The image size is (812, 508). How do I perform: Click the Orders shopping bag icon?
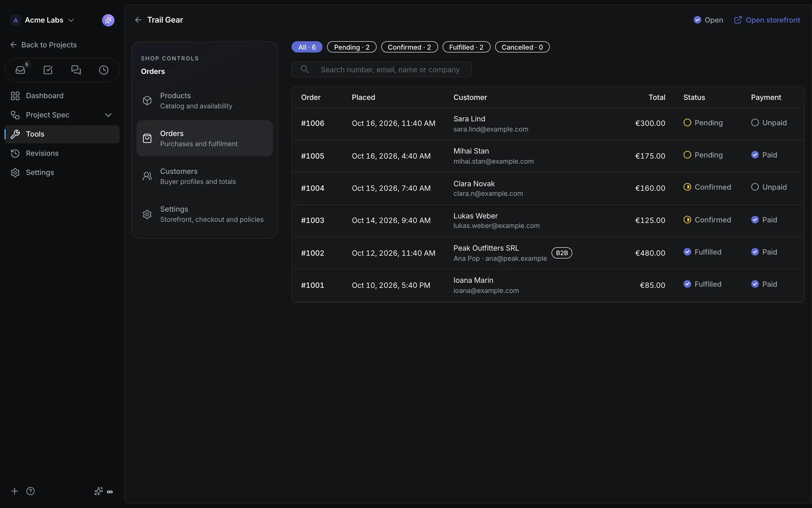coord(147,138)
